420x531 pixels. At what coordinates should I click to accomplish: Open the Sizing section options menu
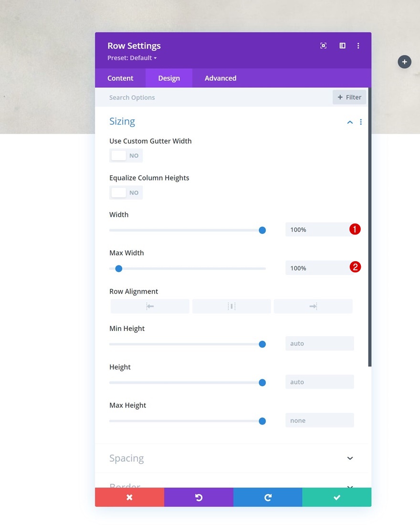click(361, 122)
